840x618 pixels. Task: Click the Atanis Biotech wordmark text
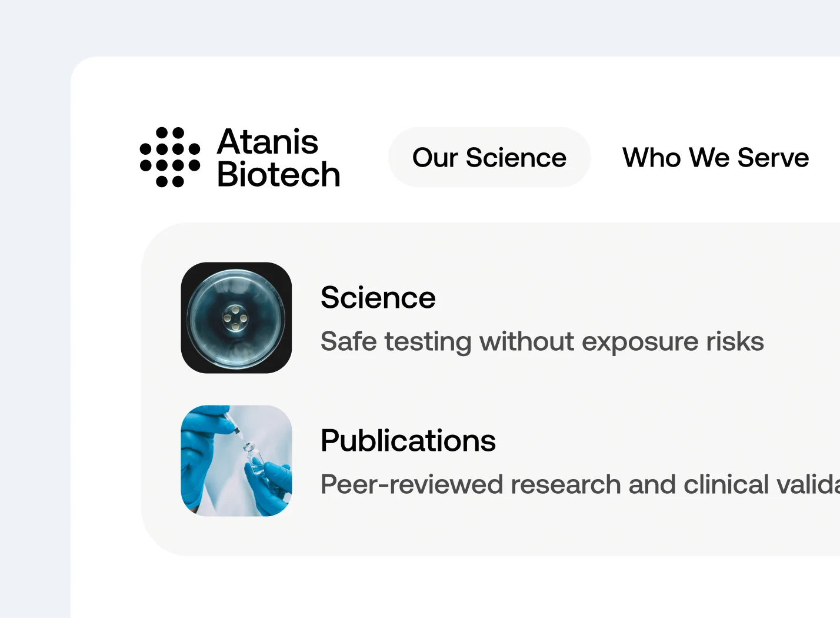pos(278,158)
